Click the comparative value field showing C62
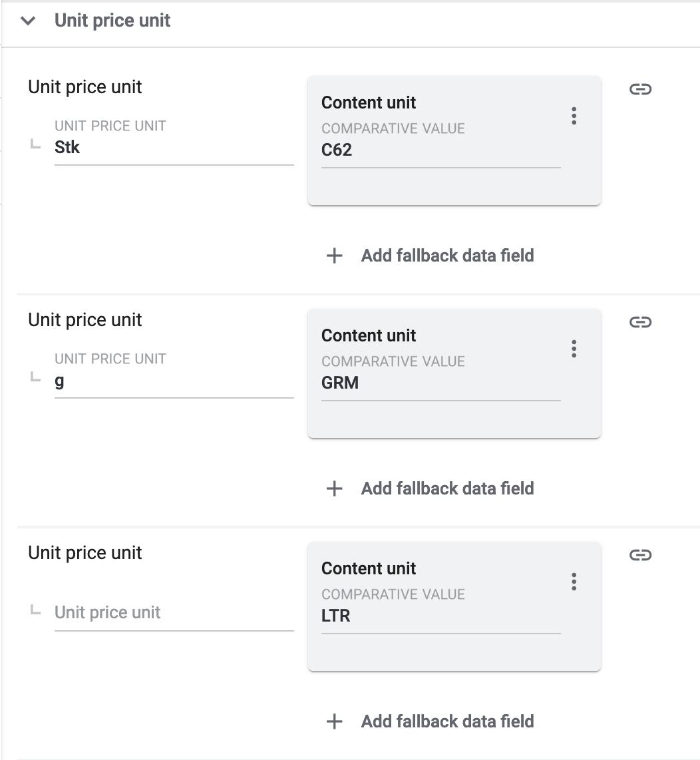This screenshot has height=760, width=700. pyautogui.click(x=440, y=150)
